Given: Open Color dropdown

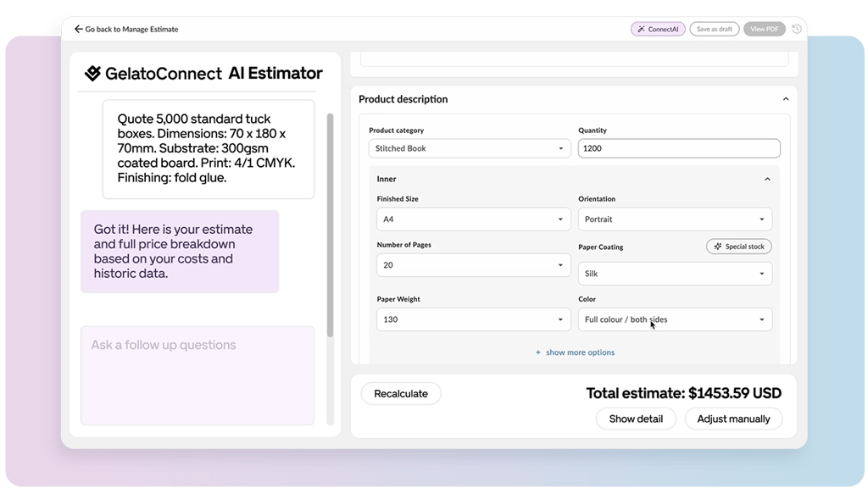Looking at the screenshot, I should [x=675, y=319].
